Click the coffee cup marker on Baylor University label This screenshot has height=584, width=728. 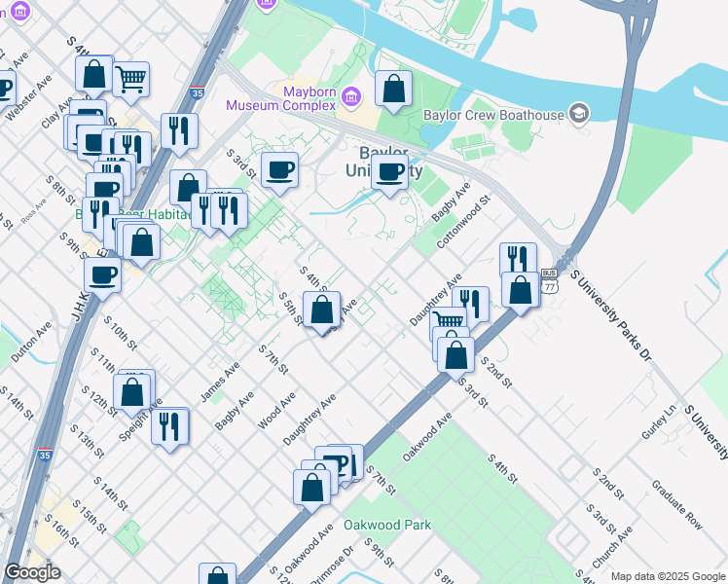click(389, 173)
